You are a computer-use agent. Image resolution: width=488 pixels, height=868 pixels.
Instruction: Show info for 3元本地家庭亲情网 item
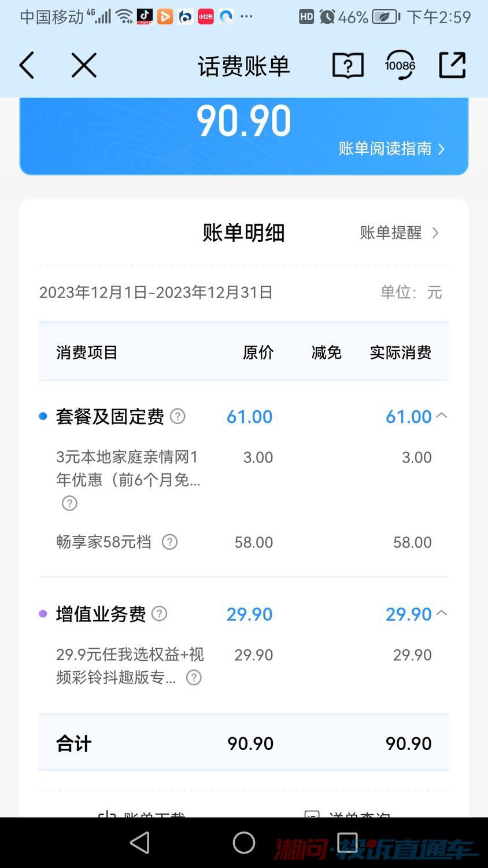[x=69, y=503]
